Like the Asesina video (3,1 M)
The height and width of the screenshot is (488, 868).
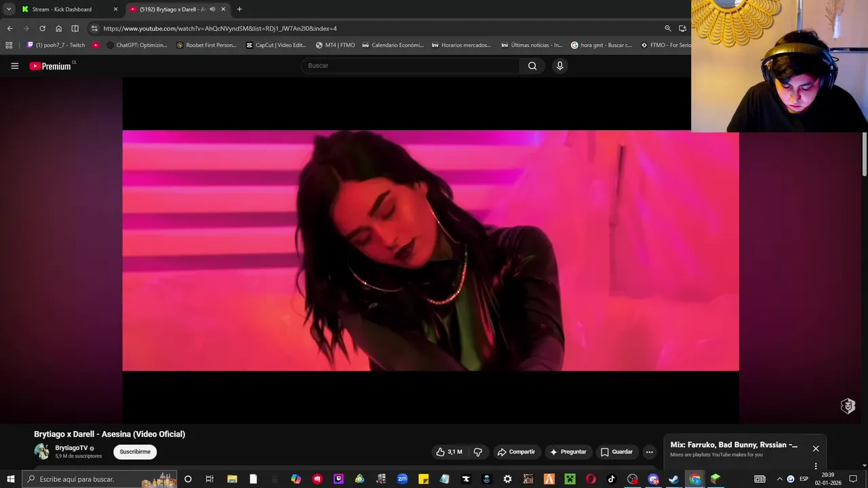coord(449,452)
